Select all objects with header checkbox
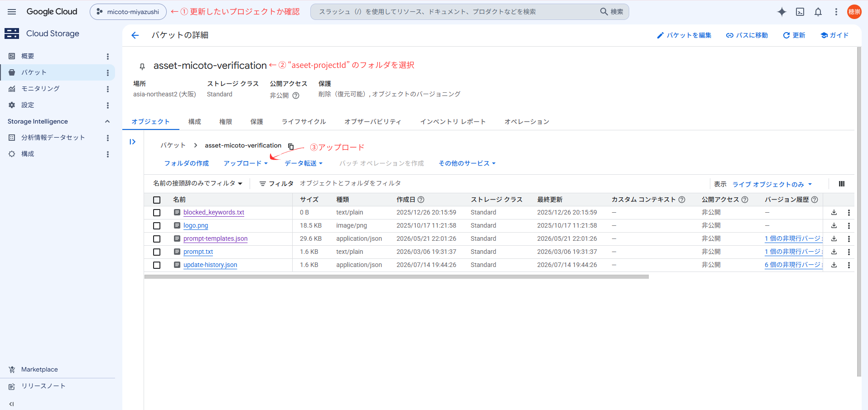The image size is (868, 410). 157,200
